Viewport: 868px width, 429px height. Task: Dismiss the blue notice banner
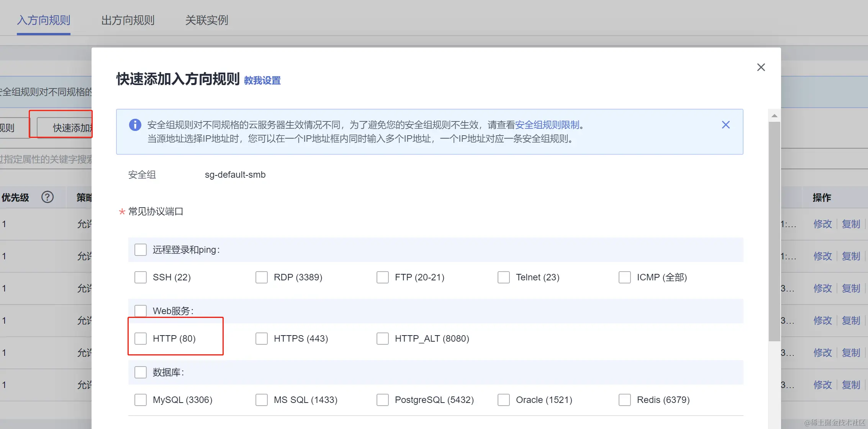(726, 124)
